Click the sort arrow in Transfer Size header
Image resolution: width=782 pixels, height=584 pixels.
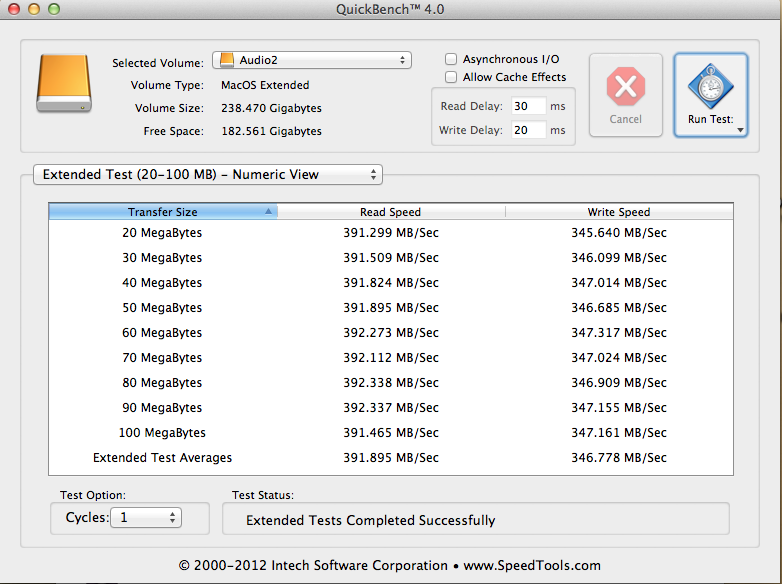[268, 211]
